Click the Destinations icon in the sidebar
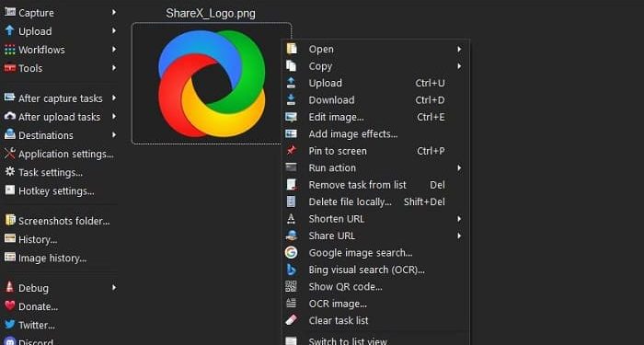Screen dimensions: 644x345 point(10,134)
